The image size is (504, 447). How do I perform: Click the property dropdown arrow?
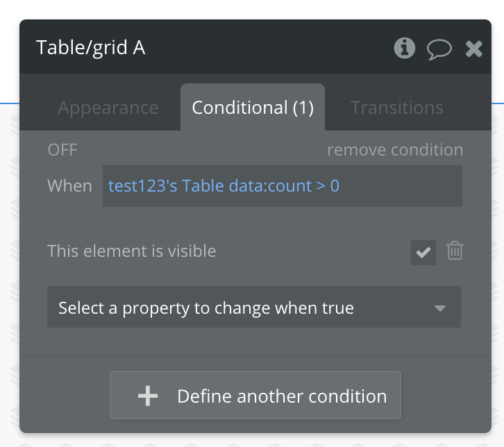coord(439,308)
